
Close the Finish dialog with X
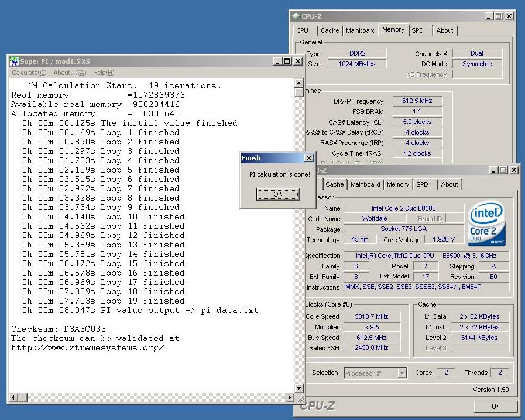click(x=308, y=157)
